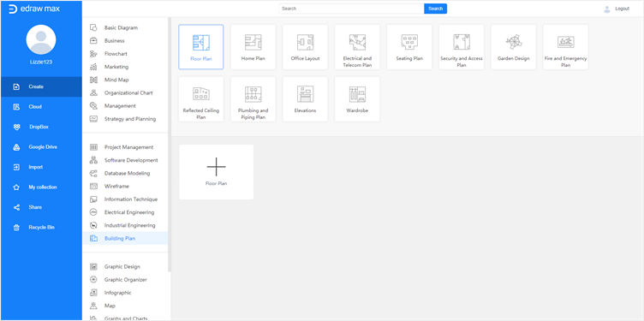Click the Logout link
644x321 pixels.
pos(622,9)
